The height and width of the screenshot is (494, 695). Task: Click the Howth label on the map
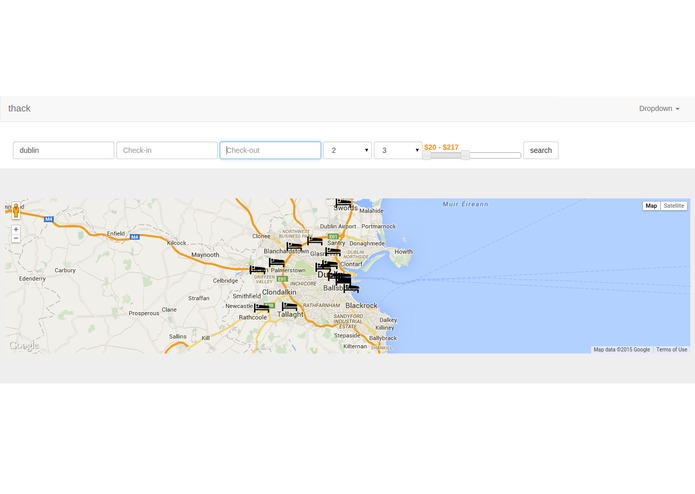coord(403,252)
